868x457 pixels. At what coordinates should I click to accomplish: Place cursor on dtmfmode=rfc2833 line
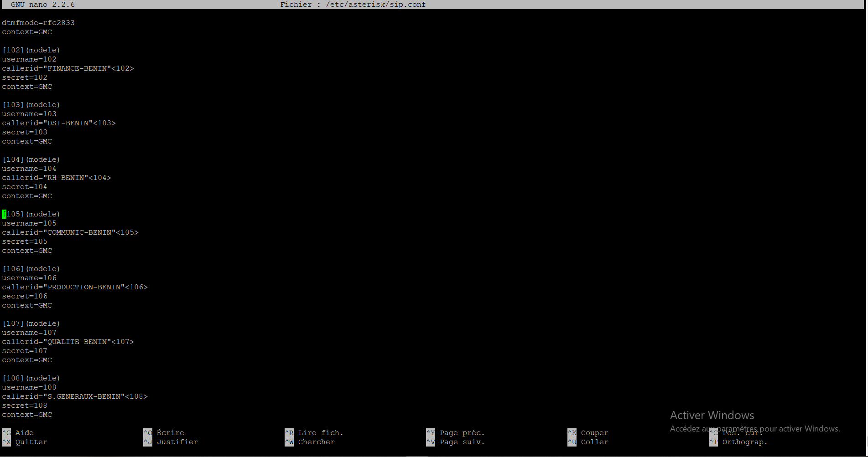(x=38, y=23)
